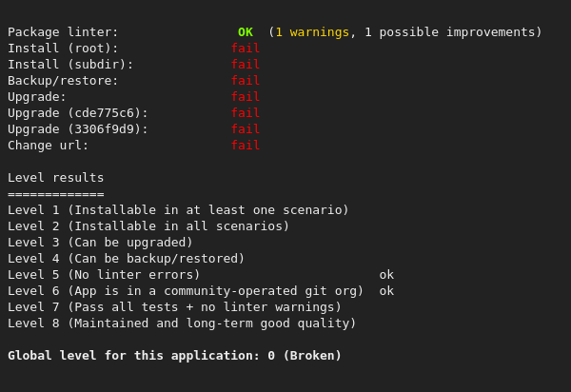Click the "Package linter:" label
Image resolution: width=571 pixels, height=392 pixels.
(63, 32)
